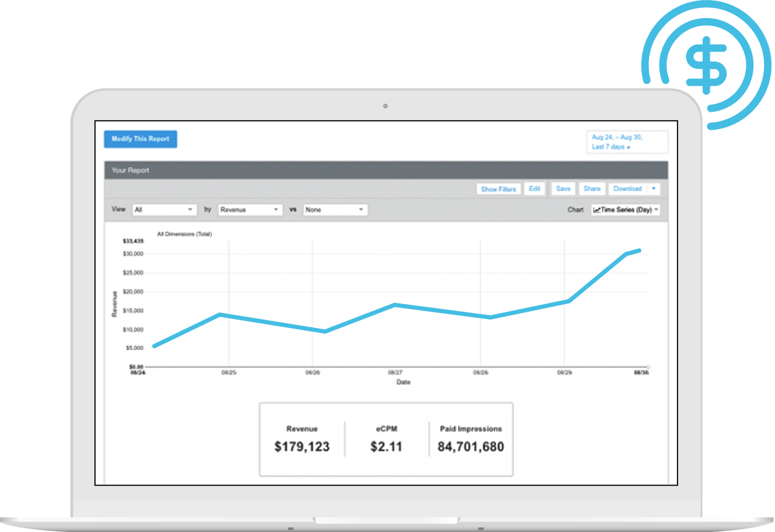
Task: Click the 08/30 endpoint on the chart
Action: point(639,251)
